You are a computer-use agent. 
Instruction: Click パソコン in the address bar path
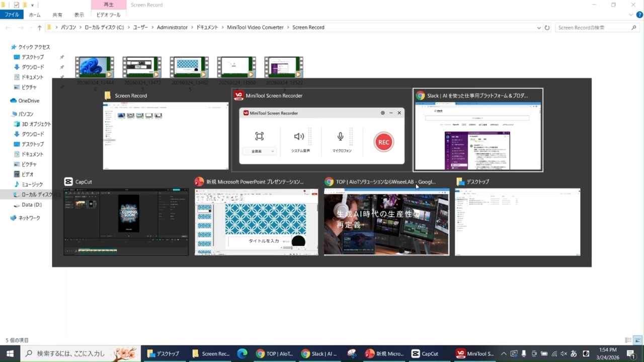coord(68,28)
